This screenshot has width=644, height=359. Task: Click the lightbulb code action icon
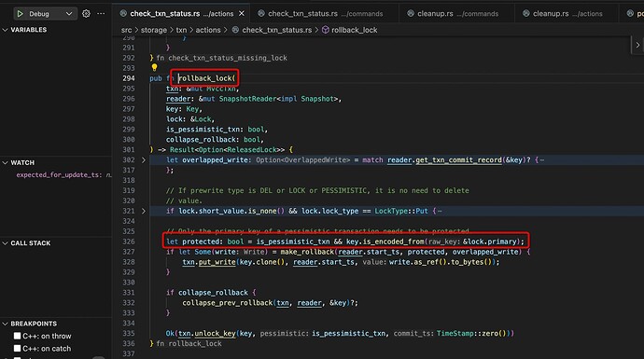(154, 67)
